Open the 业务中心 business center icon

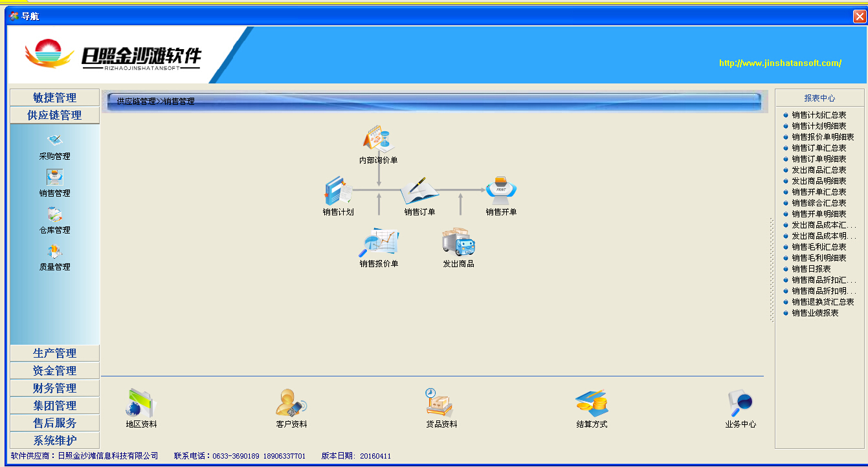tap(740, 404)
